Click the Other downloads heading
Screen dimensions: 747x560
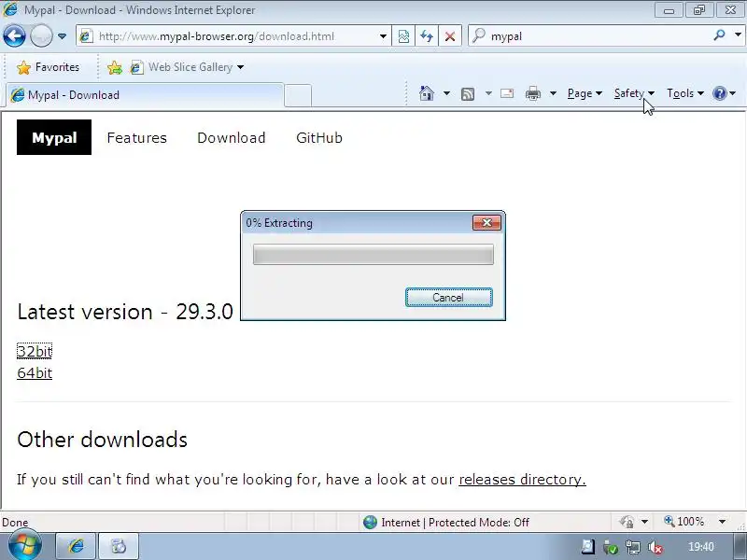coord(102,440)
